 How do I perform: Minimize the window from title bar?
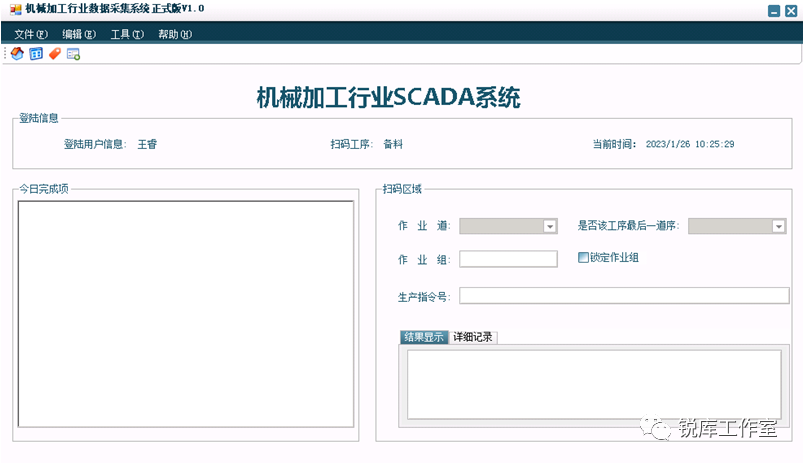[x=774, y=11]
